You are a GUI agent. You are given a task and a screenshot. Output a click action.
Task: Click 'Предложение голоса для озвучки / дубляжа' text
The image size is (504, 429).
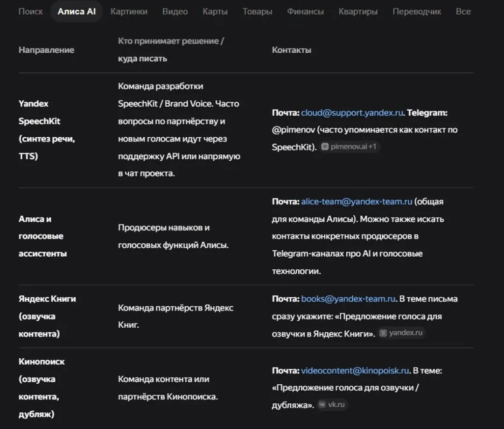[x=345, y=396]
